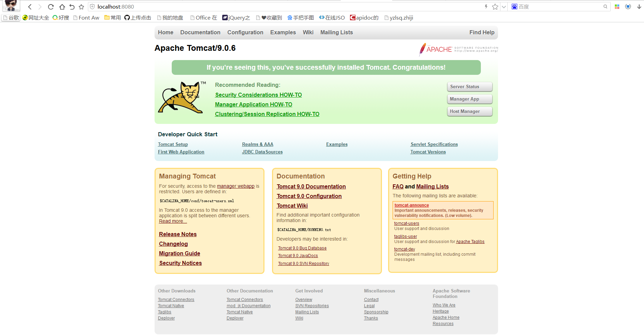644x335 pixels.
Task: Open Security Considerations HOW-TO link
Action: coord(258,95)
